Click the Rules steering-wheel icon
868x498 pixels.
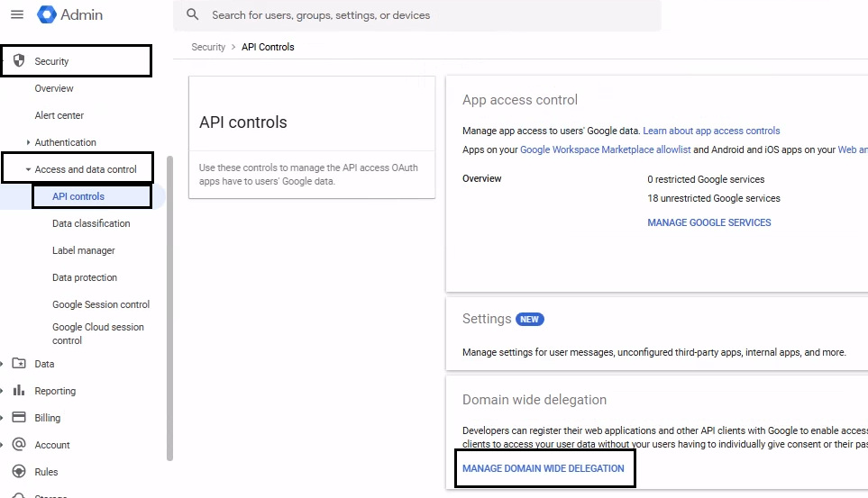coord(19,472)
